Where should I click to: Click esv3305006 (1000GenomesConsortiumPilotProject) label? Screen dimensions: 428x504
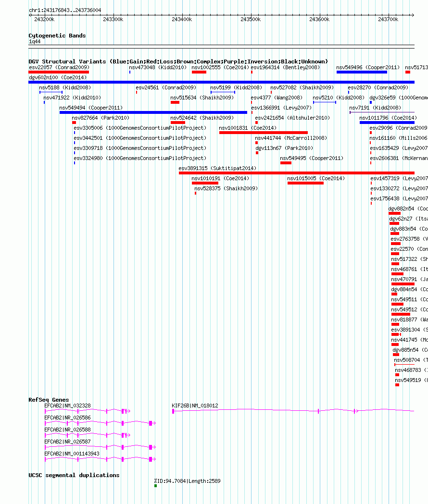click(x=140, y=128)
